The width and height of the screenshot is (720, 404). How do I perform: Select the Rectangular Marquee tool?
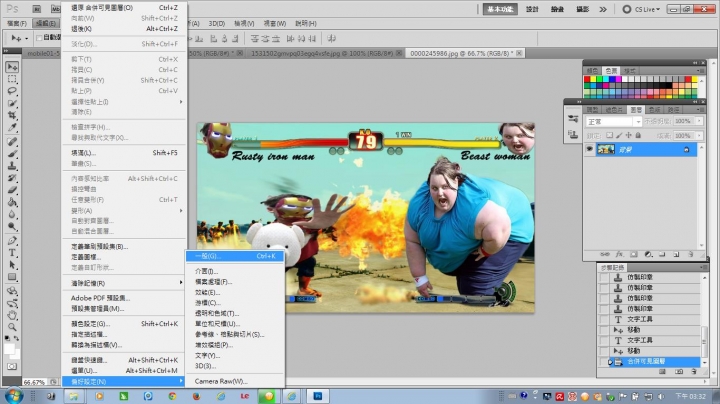pos(12,79)
